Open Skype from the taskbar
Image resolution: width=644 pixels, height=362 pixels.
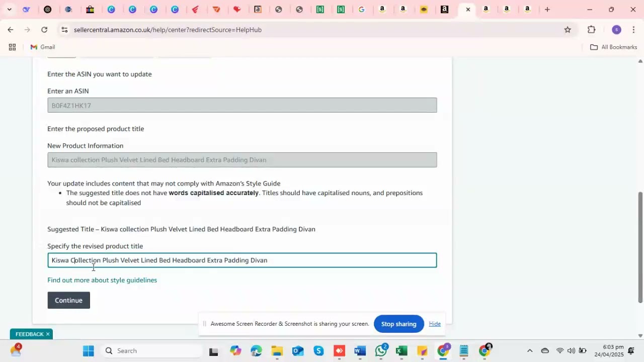point(318,351)
